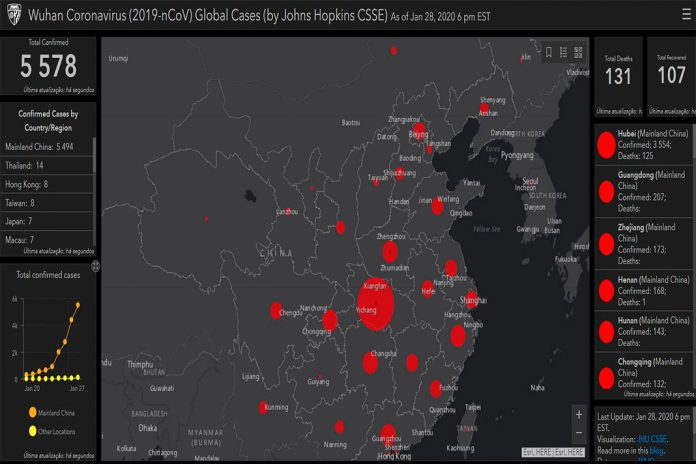Click the red marker near Weifang
Image resolution: width=696 pixels, height=464 pixels.
[x=437, y=207]
